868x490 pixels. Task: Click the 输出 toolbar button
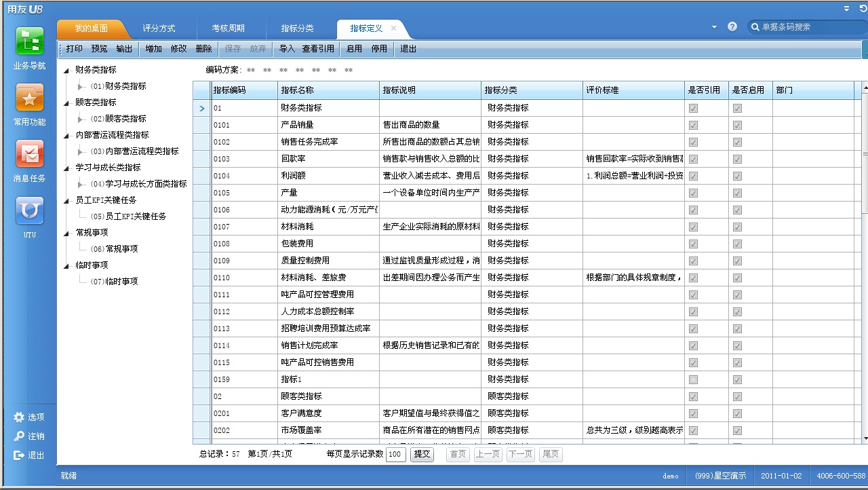124,49
